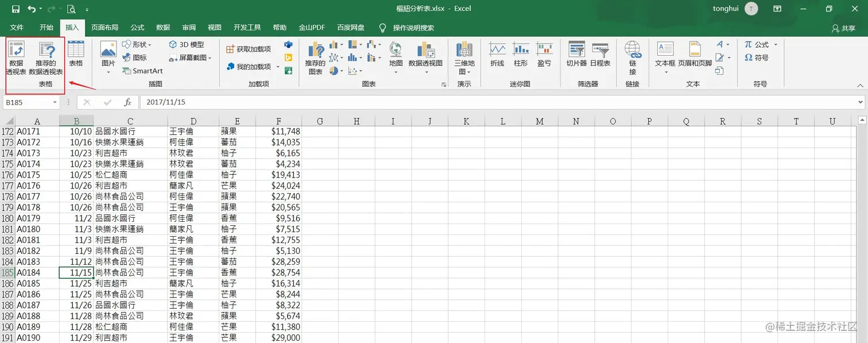The height and width of the screenshot is (343, 868).
Task: Insert a 表格 table from the ribbon
Action: [x=76, y=55]
